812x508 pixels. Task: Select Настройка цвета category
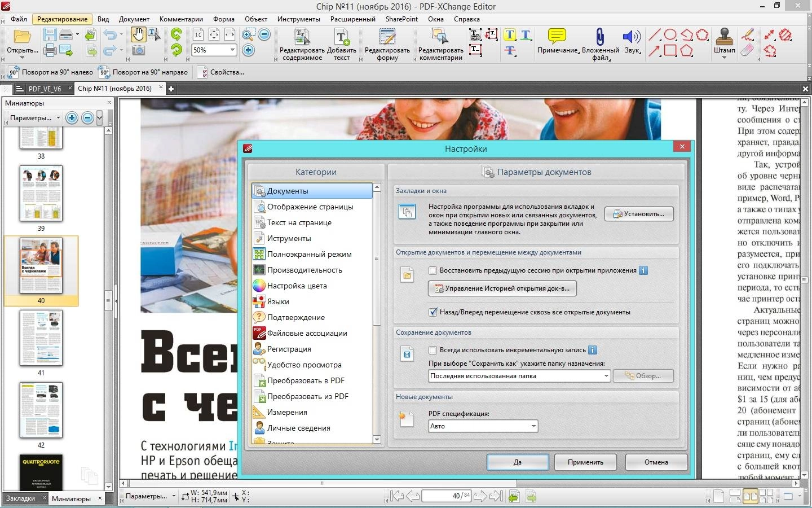pos(312,286)
